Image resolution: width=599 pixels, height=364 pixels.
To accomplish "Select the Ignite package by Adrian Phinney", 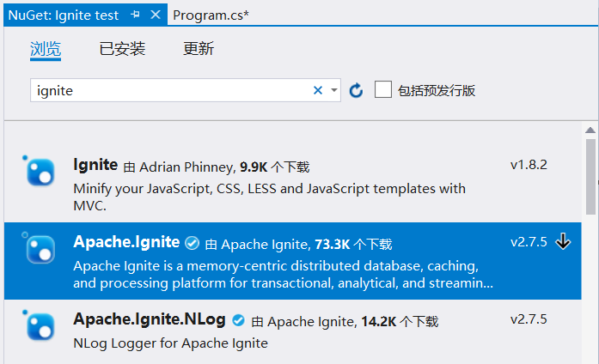I will pos(293,184).
